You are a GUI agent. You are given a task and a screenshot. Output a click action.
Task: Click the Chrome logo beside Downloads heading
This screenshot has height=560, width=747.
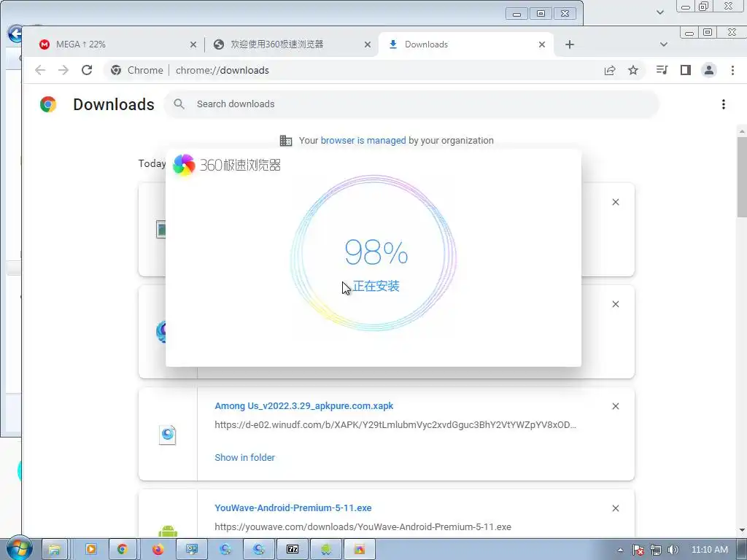(x=47, y=104)
